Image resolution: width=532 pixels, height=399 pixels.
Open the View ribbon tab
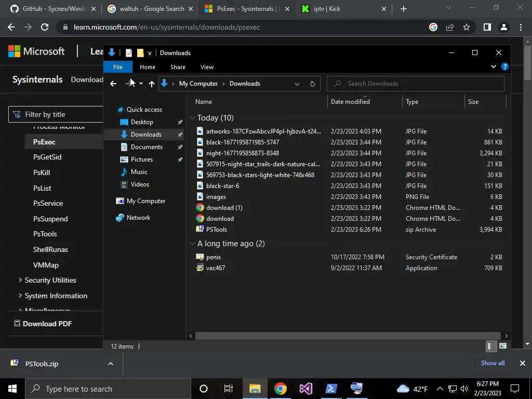(x=207, y=67)
